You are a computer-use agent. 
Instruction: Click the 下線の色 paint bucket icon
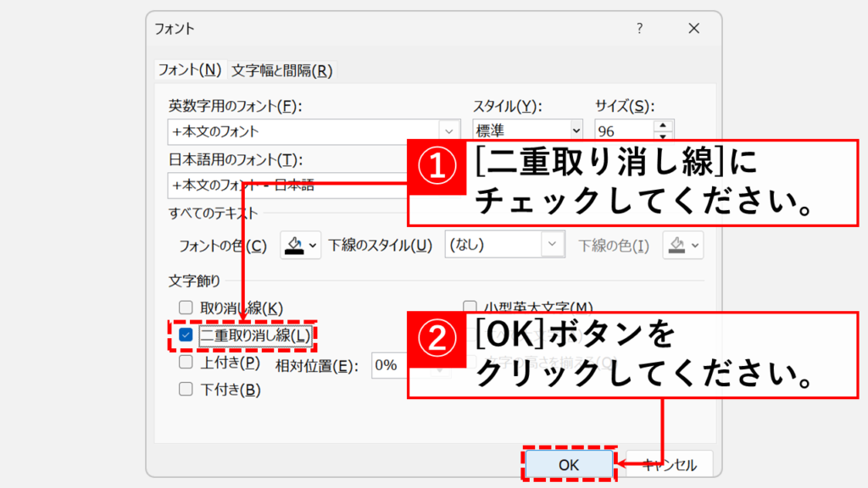point(676,246)
